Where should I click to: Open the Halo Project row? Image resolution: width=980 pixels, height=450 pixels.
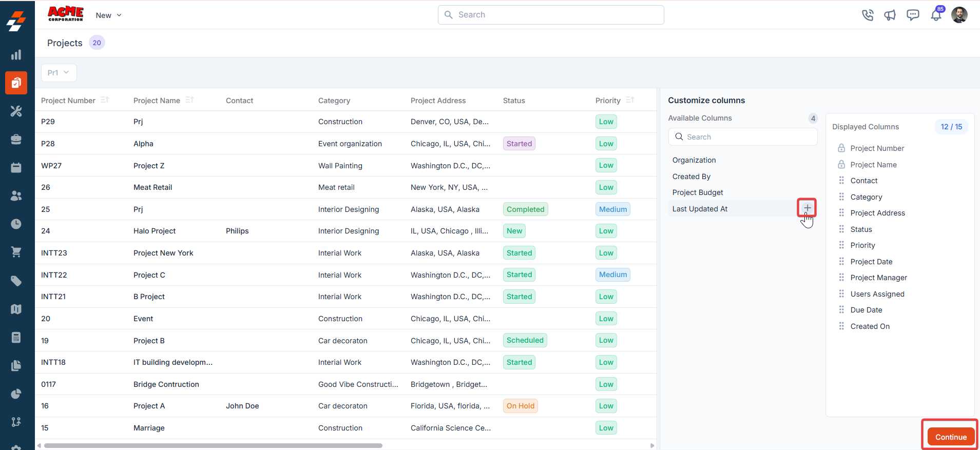(x=346, y=231)
